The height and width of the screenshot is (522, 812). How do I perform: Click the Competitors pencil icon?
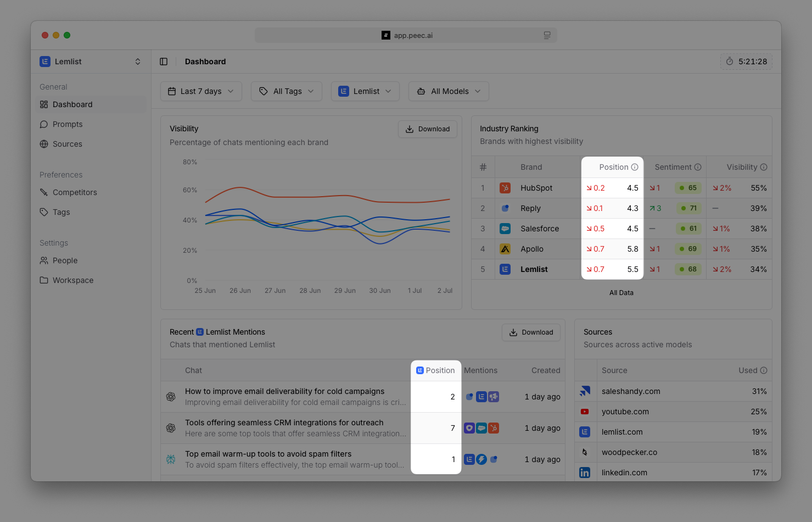pyautogui.click(x=44, y=192)
